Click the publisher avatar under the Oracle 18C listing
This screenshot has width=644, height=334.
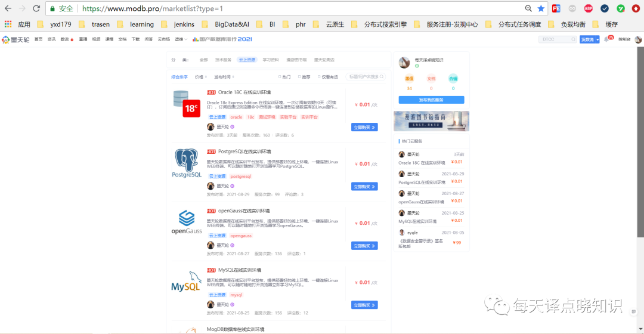210,126
